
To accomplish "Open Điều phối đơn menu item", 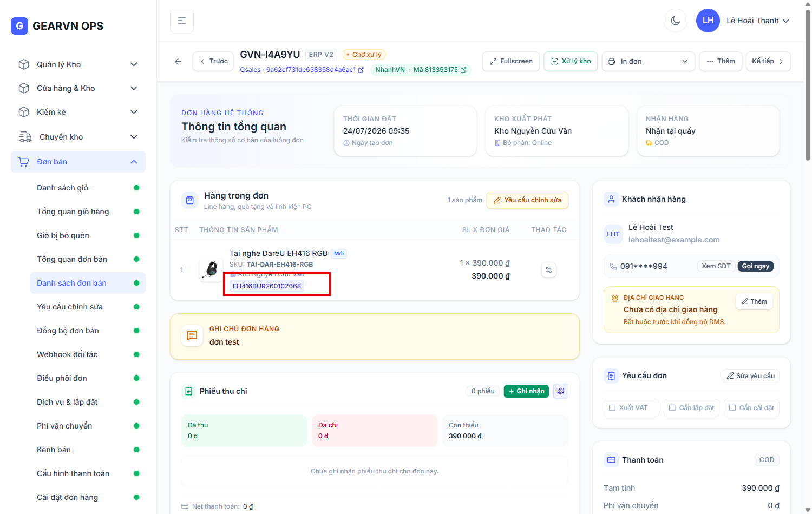I will coord(88,378).
